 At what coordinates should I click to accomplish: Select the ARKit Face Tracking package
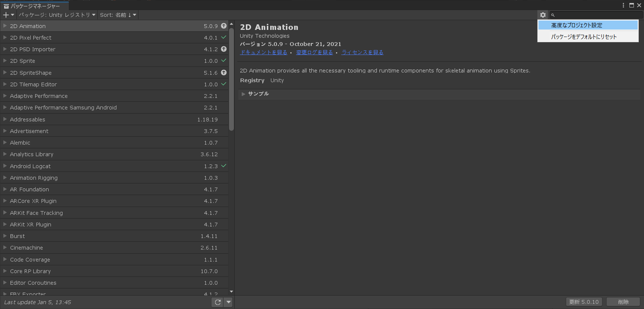pos(114,213)
